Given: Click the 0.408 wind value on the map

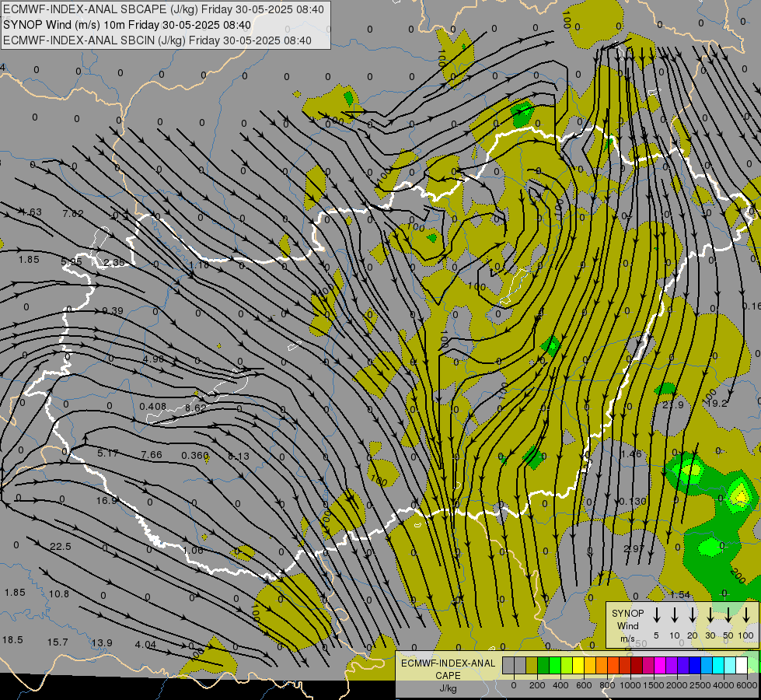Looking at the screenshot, I should (x=153, y=406).
